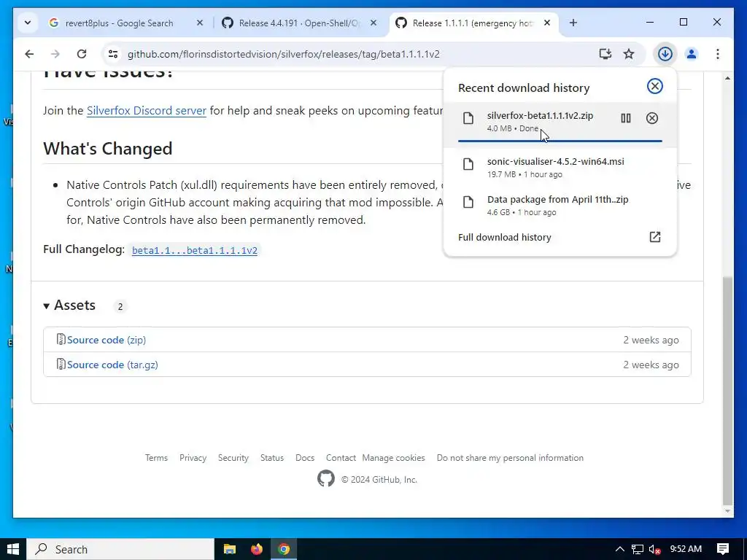Open the tab search dropdown arrow
This screenshot has height=560, width=747.
tap(28, 23)
